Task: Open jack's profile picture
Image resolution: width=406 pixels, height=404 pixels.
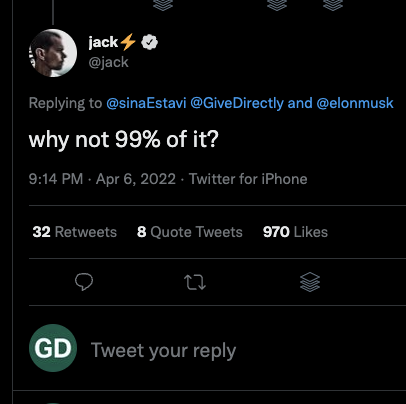Action: (x=53, y=53)
